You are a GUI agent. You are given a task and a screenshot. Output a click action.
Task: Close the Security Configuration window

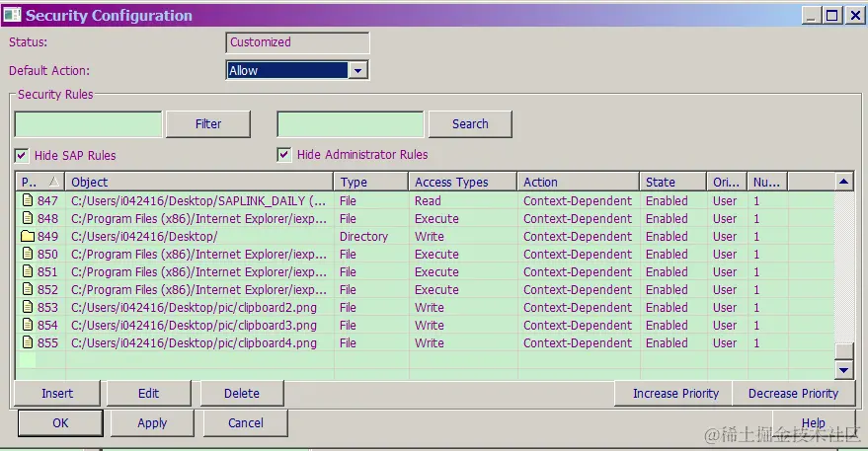pyautogui.click(x=855, y=16)
